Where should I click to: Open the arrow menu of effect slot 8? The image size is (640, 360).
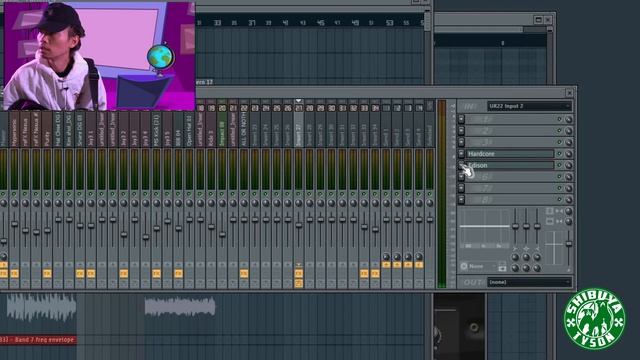click(x=461, y=200)
